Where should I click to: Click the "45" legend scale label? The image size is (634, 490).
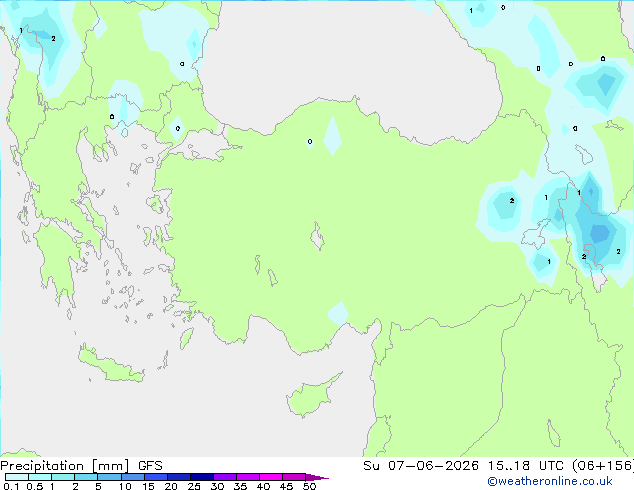point(286,486)
